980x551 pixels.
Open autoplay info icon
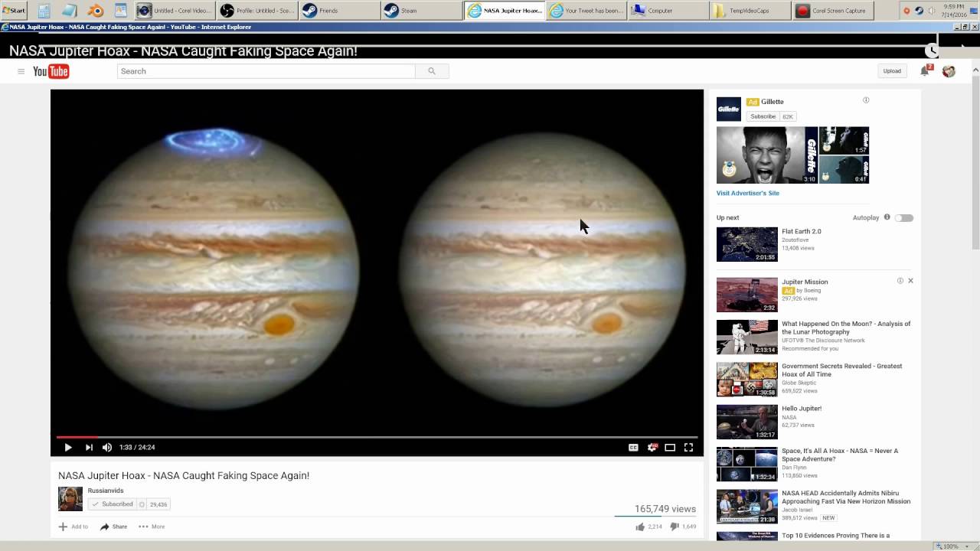[x=887, y=217]
